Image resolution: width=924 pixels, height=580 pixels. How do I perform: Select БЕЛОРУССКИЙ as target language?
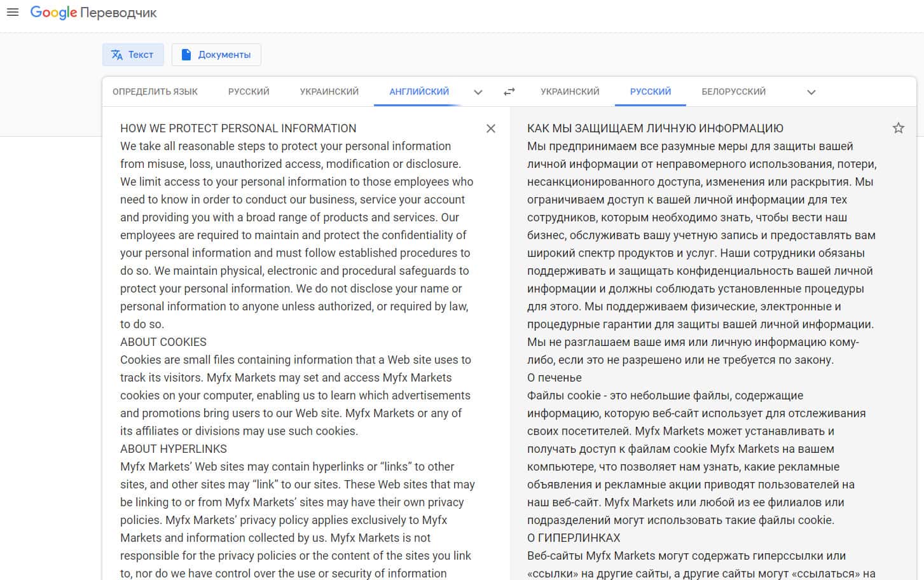click(734, 92)
